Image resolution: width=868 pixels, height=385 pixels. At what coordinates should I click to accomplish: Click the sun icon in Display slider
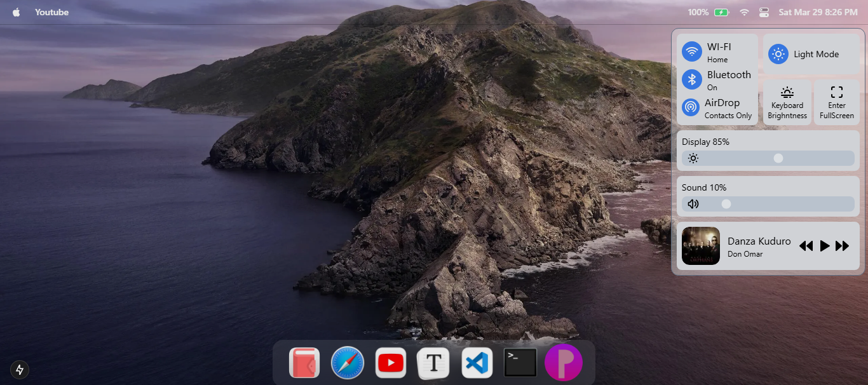tap(693, 158)
